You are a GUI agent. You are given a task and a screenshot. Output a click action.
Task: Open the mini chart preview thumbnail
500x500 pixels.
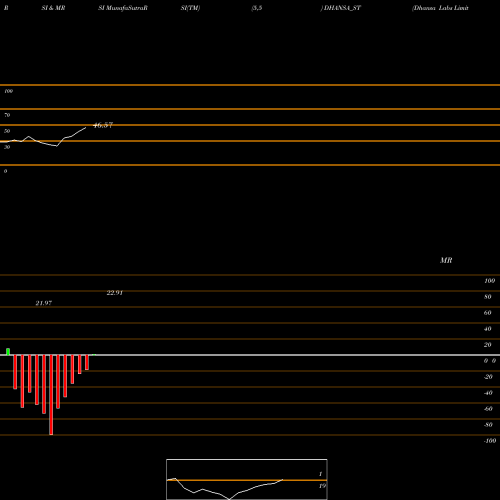(247, 479)
